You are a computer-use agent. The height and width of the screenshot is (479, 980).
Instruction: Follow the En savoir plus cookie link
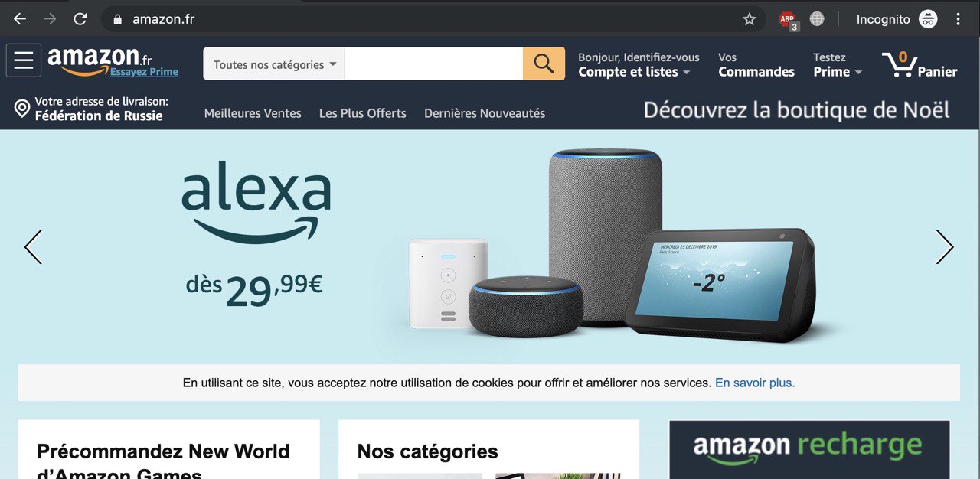(755, 383)
